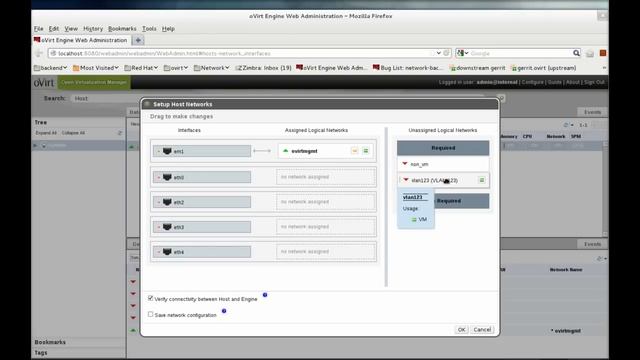Open the File menu

(x=38, y=29)
